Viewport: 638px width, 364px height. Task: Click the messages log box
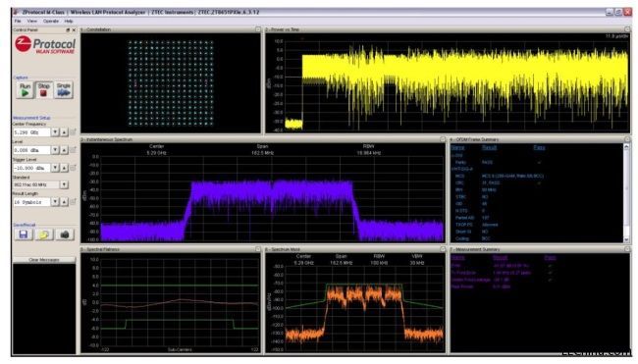pyautogui.click(x=44, y=308)
